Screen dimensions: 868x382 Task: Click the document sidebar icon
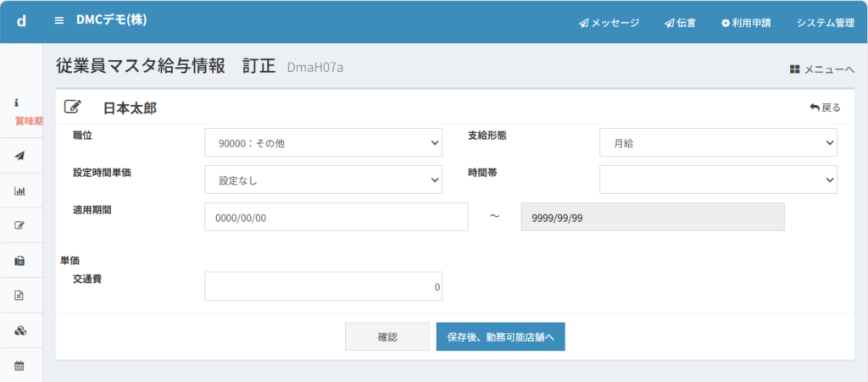(20, 296)
